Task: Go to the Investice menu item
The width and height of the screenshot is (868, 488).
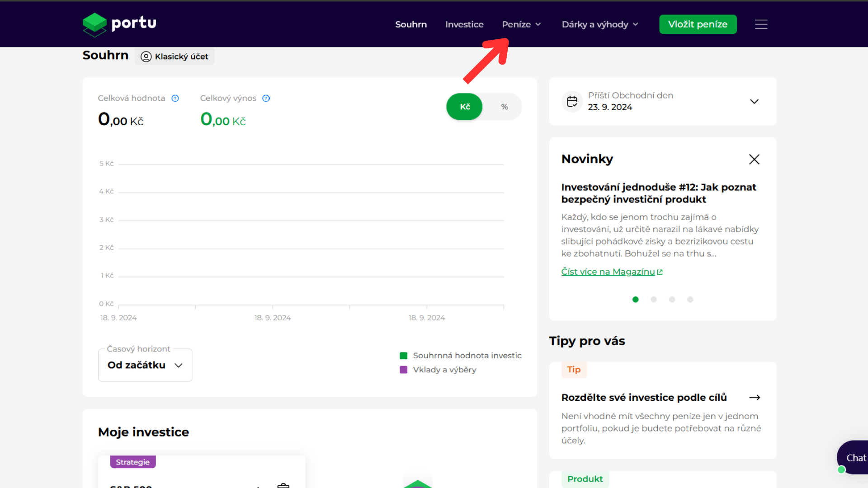Action: click(x=464, y=24)
